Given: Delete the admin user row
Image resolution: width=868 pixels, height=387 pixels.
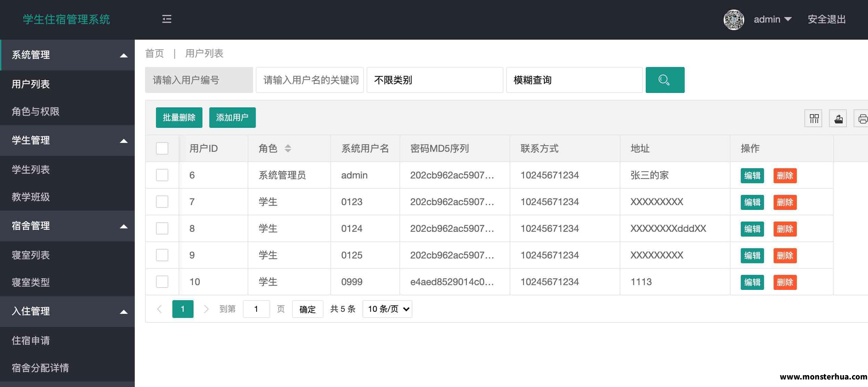Looking at the screenshot, I should point(785,176).
